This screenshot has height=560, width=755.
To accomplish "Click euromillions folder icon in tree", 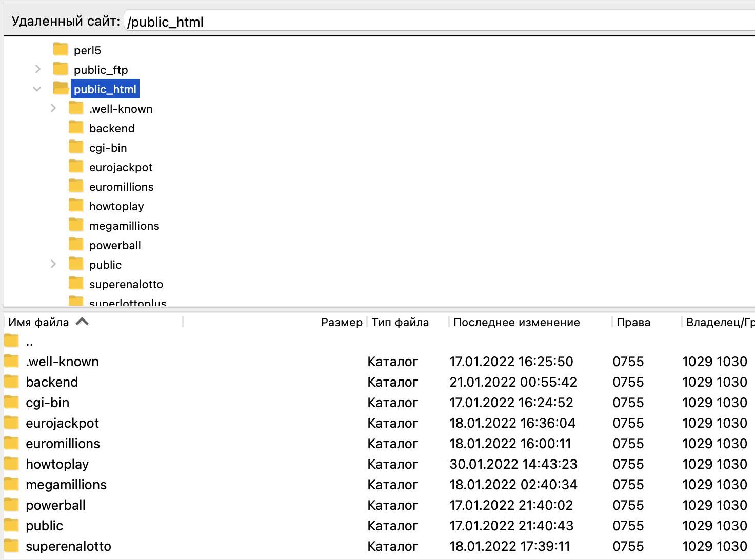I will (76, 186).
